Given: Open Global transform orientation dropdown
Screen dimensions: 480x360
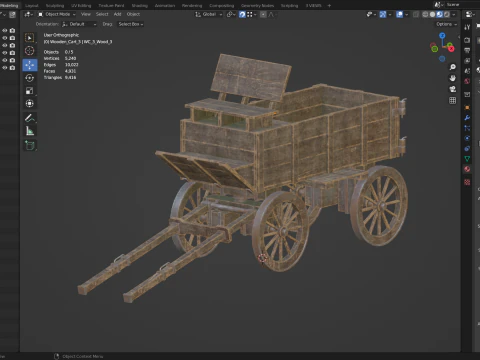Looking at the screenshot, I should click(x=209, y=14).
